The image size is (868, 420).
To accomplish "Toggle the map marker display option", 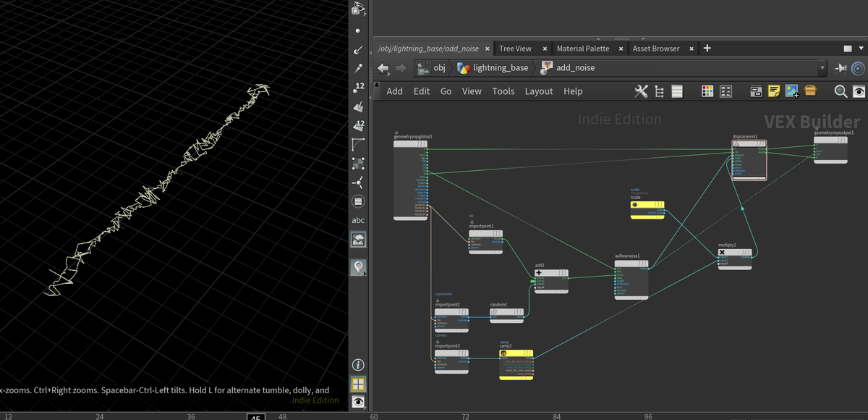I will tap(358, 268).
